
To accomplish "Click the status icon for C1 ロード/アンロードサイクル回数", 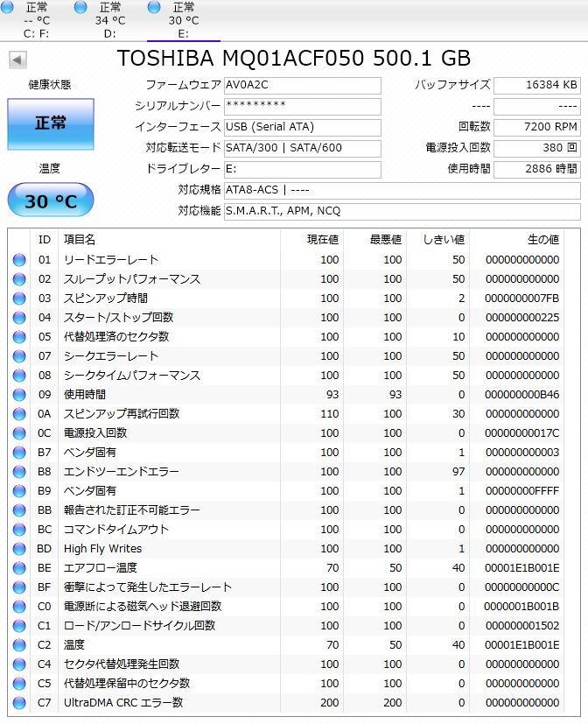I will pyautogui.click(x=19, y=626).
